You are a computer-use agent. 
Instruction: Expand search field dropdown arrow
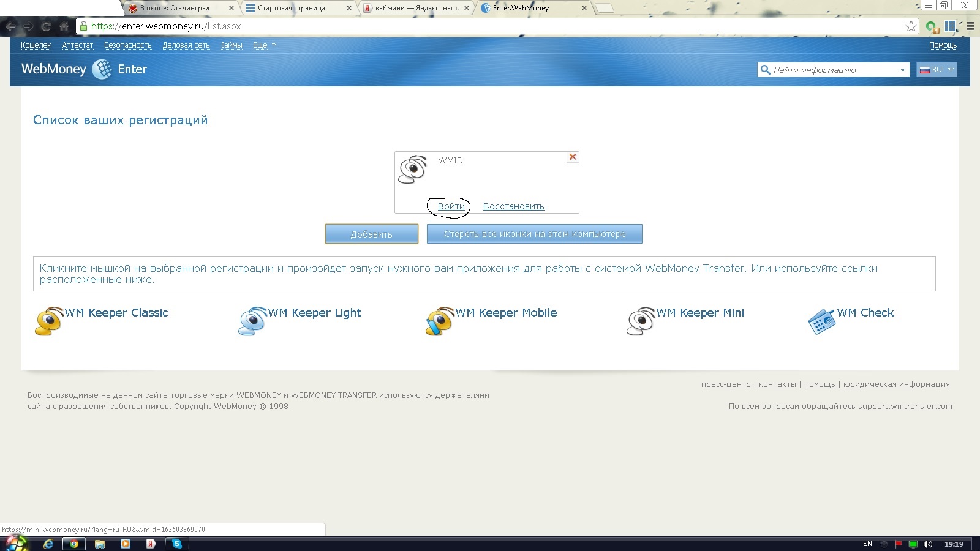(x=903, y=70)
